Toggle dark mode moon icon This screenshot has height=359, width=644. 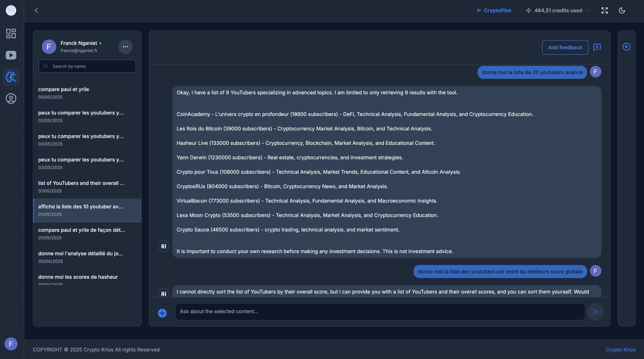[x=622, y=11]
